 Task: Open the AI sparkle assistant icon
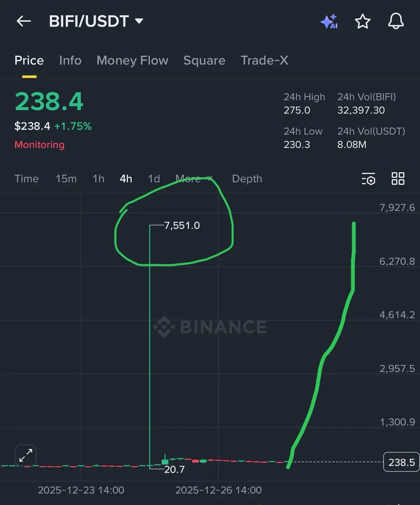pos(329,21)
